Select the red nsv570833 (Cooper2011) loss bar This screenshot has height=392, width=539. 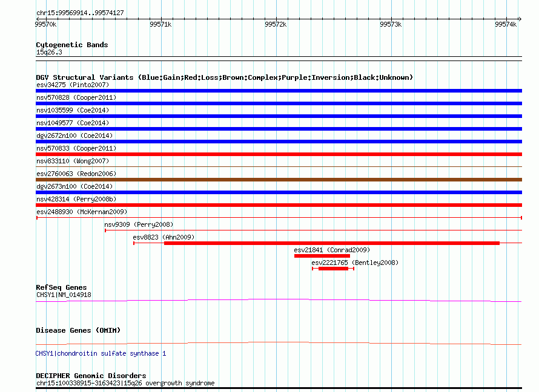point(279,154)
